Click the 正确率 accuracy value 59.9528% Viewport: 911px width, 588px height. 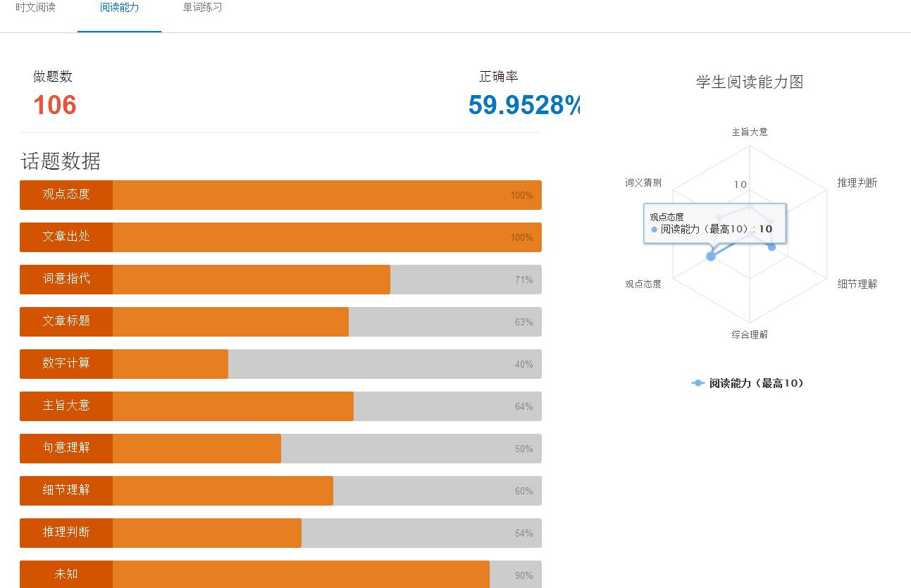click(x=523, y=105)
